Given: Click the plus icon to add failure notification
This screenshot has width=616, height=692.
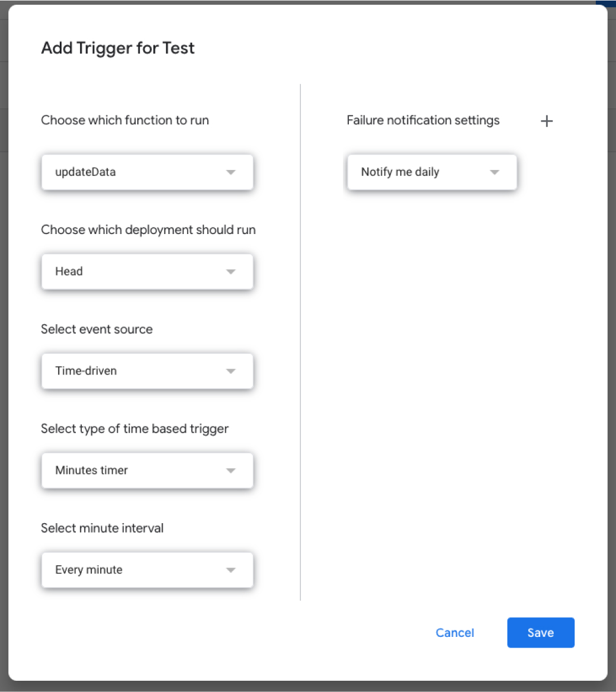Looking at the screenshot, I should 546,121.
